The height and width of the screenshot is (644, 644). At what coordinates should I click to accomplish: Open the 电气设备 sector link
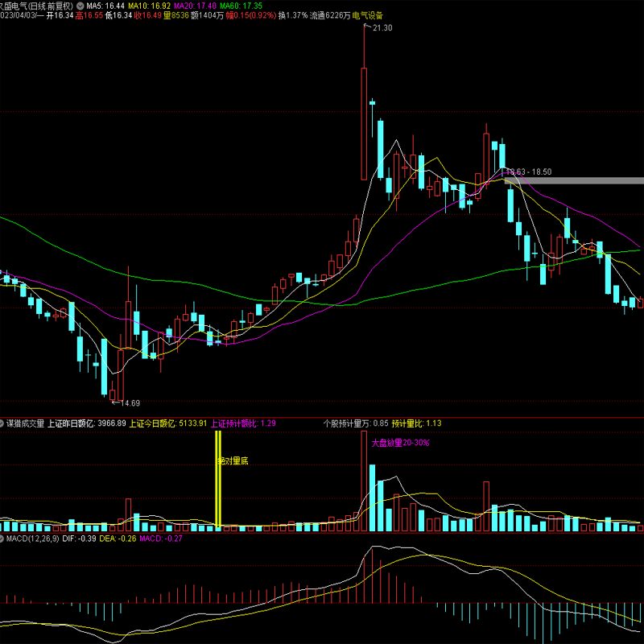[367, 14]
